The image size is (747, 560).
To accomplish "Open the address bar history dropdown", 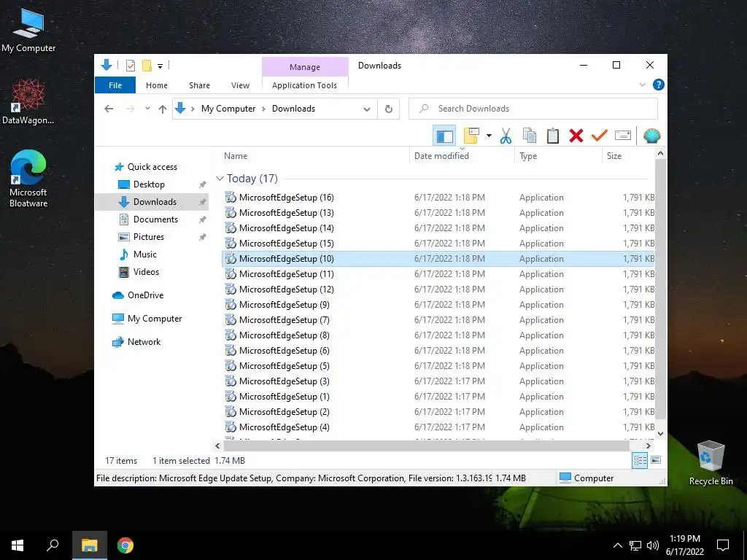I will 367,109.
